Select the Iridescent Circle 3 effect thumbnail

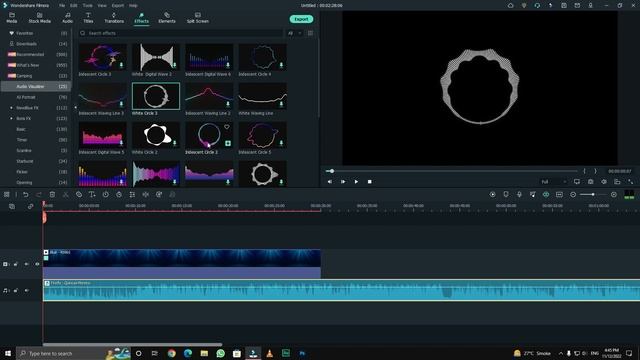tap(102, 57)
